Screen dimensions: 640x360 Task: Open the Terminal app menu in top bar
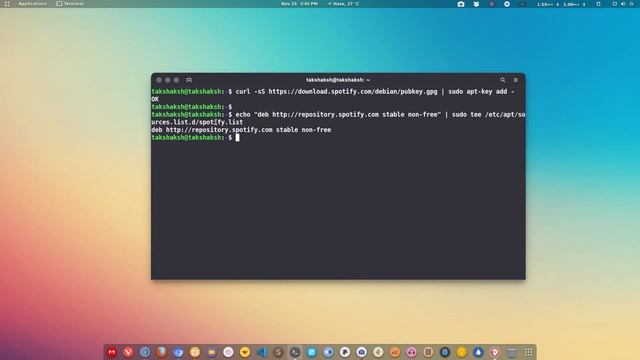coord(70,4)
